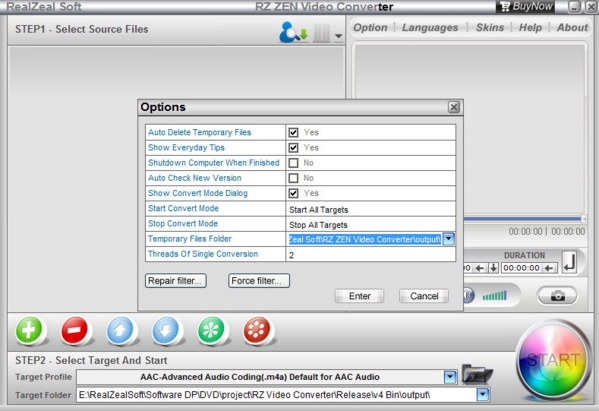This screenshot has width=599, height=411.
Task: Open the Target Folder dropdown arrow
Action: click(483, 394)
